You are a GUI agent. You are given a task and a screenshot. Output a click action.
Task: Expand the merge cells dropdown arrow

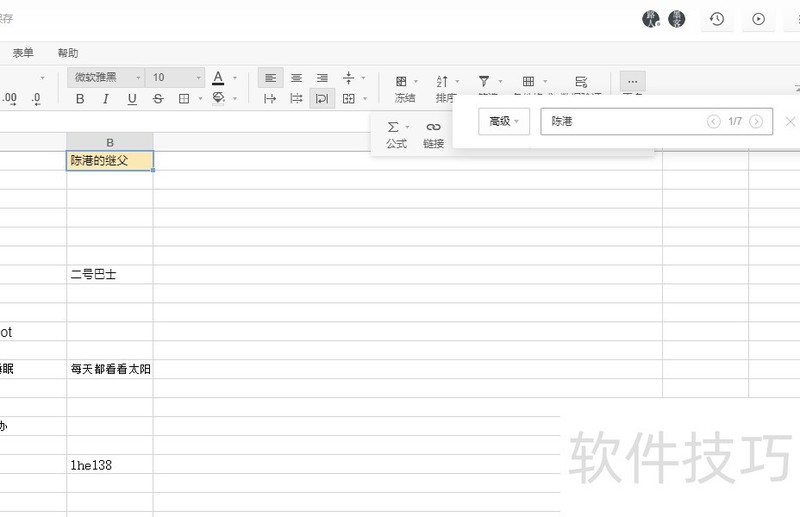pyautogui.click(x=365, y=99)
